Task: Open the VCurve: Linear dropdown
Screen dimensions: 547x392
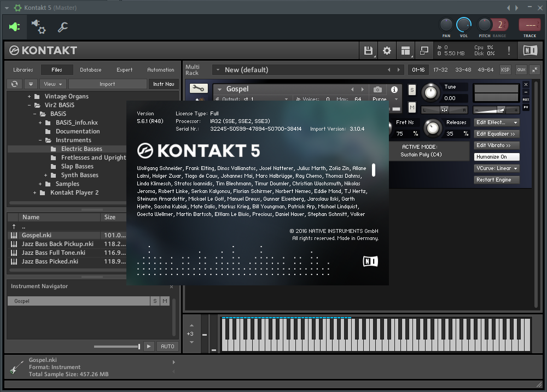Action: [497, 168]
